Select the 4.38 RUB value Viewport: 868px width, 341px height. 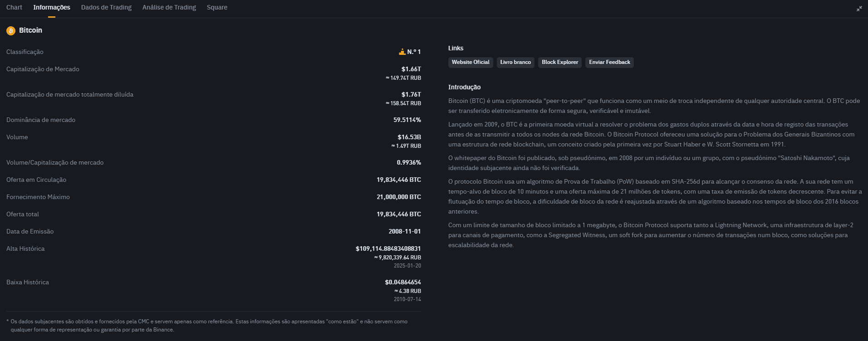[x=407, y=291]
